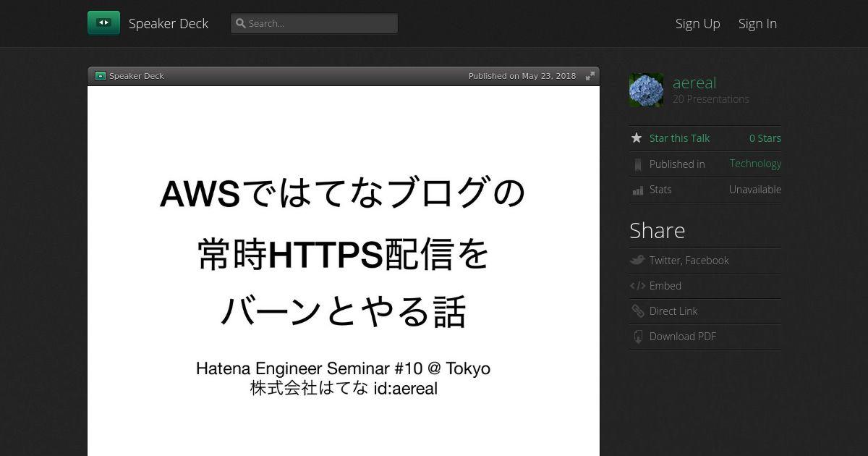
Task: Open the Technology category link
Action: (755, 164)
